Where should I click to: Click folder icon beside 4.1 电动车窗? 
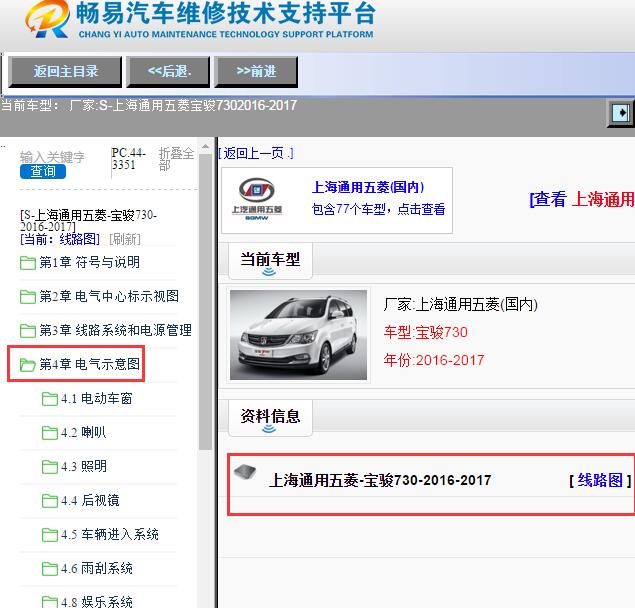[x=49, y=399]
